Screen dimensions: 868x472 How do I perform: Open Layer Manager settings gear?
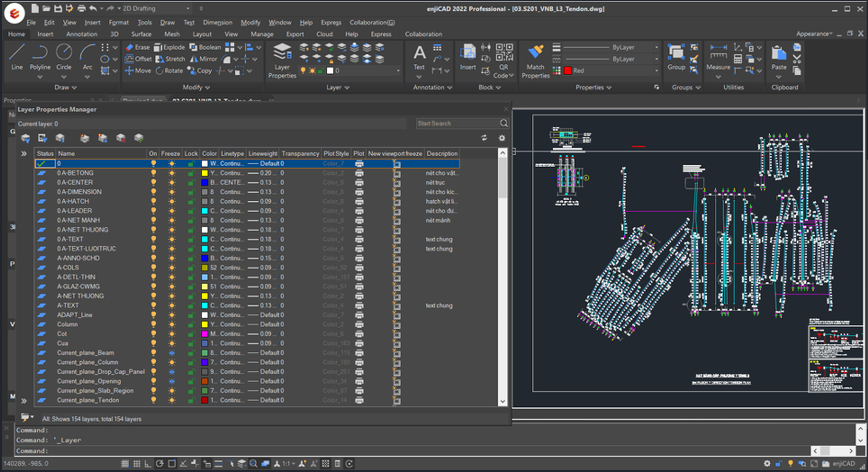tap(502, 138)
